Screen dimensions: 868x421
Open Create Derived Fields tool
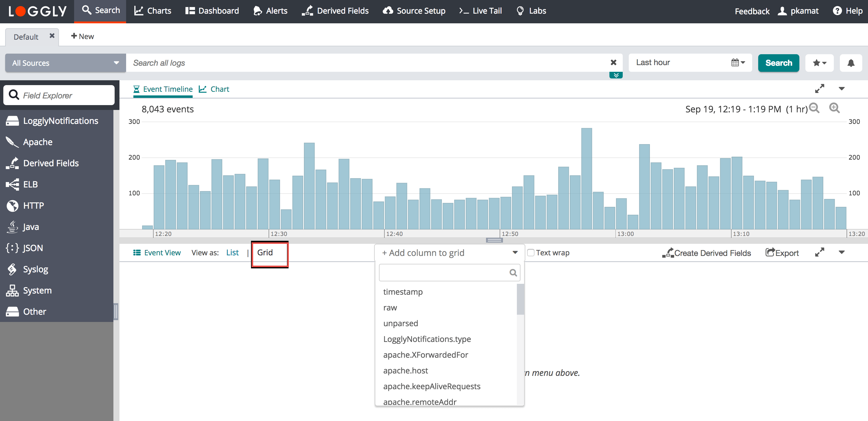point(706,253)
